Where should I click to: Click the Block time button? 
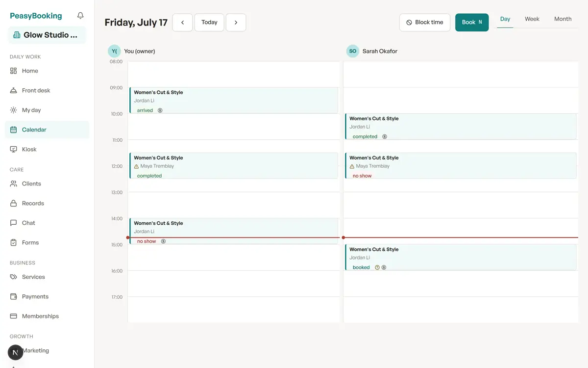425,23
